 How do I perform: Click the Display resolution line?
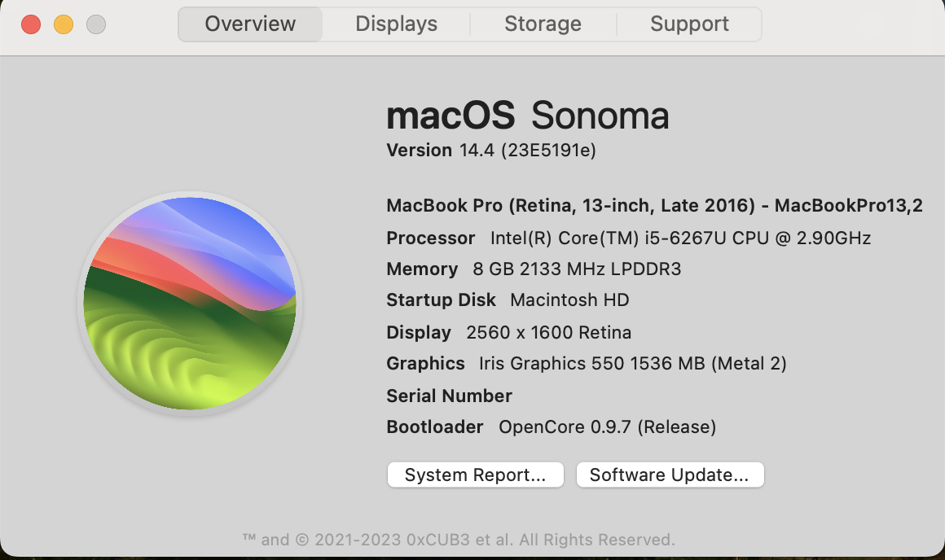tap(508, 332)
